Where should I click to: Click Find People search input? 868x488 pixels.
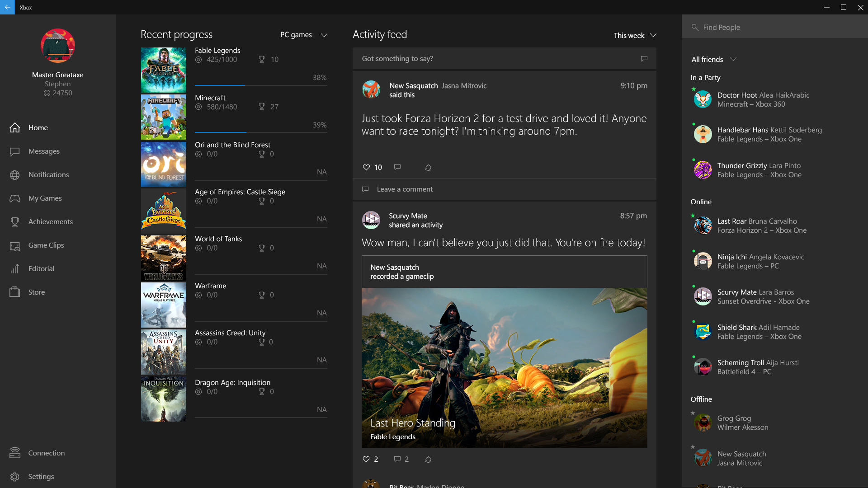click(x=774, y=26)
